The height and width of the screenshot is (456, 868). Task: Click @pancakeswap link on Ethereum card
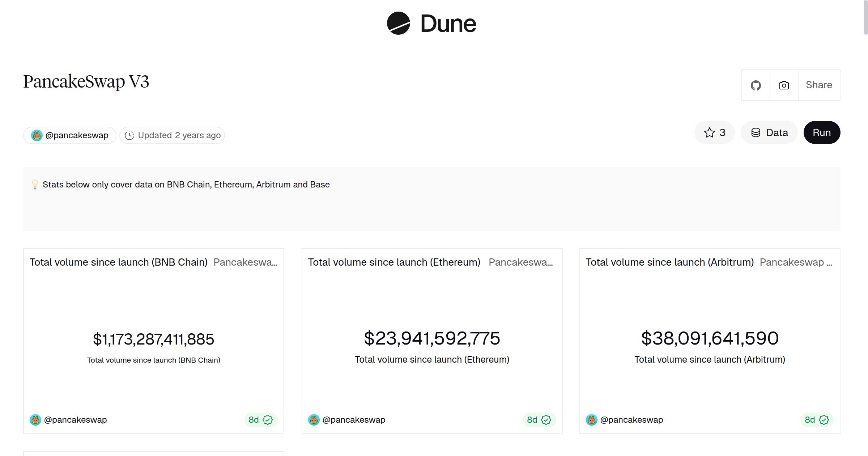click(354, 420)
